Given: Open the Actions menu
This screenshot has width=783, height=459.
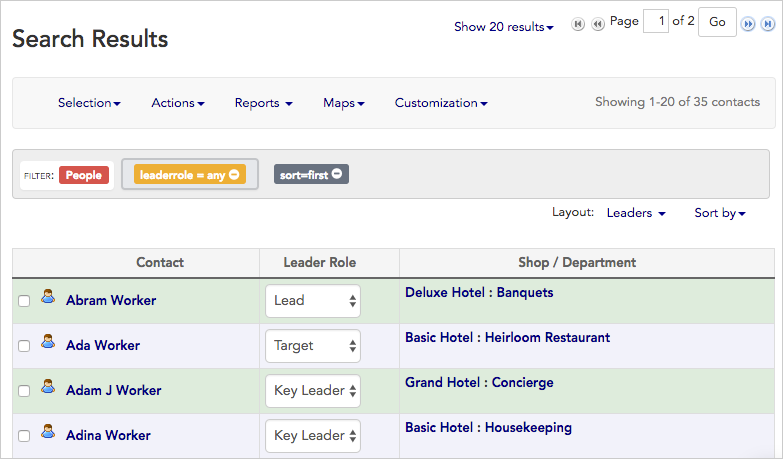Looking at the screenshot, I should (x=177, y=103).
